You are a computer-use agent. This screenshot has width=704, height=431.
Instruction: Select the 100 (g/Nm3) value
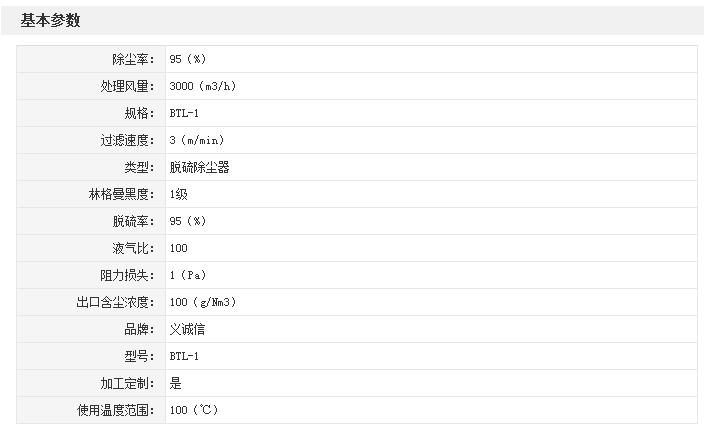203,302
